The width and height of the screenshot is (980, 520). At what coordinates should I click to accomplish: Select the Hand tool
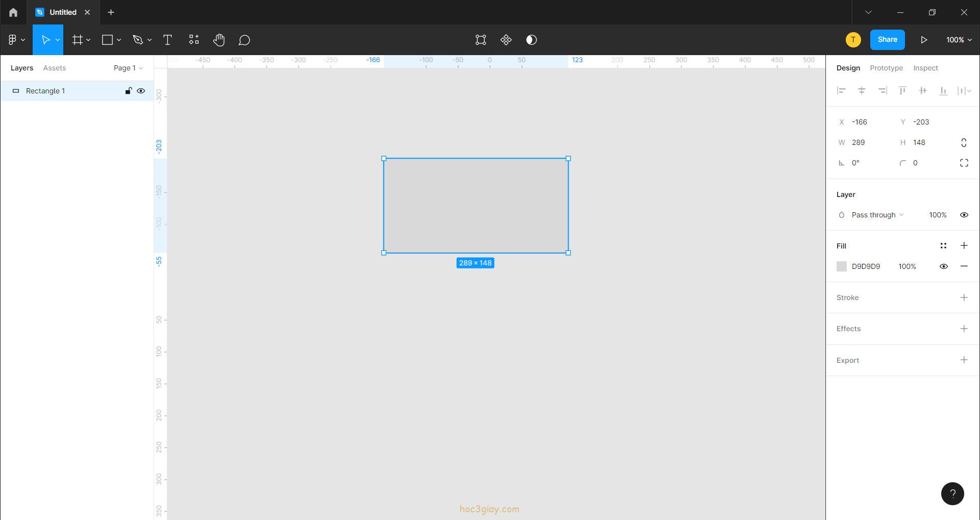pyautogui.click(x=219, y=40)
